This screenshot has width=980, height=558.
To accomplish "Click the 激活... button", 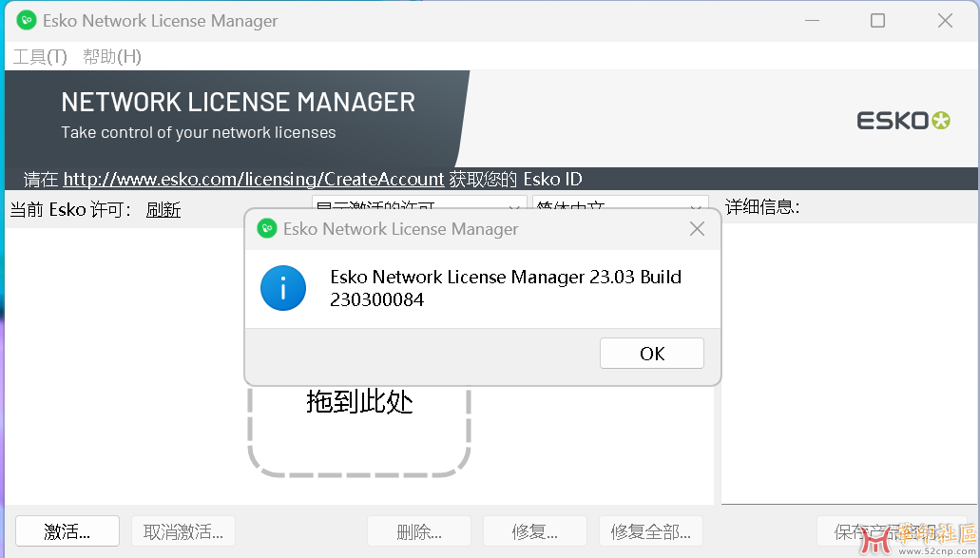I will [x=67, y=531].
